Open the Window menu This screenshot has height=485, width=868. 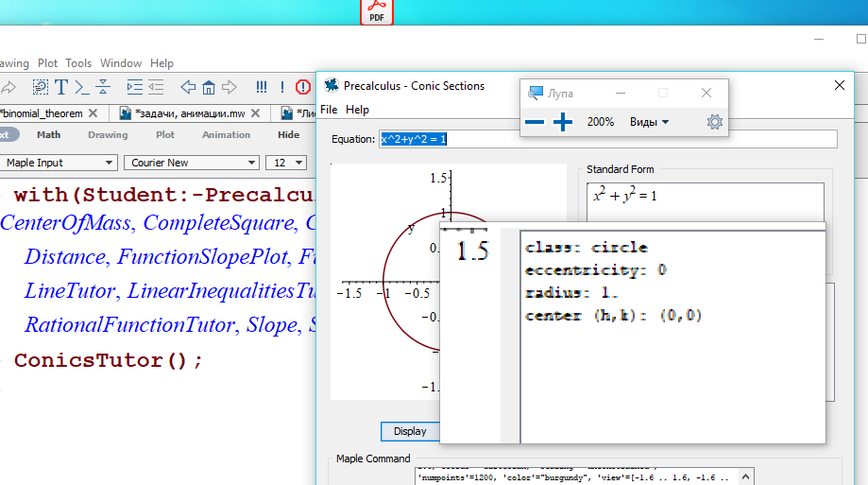[121, 63]
